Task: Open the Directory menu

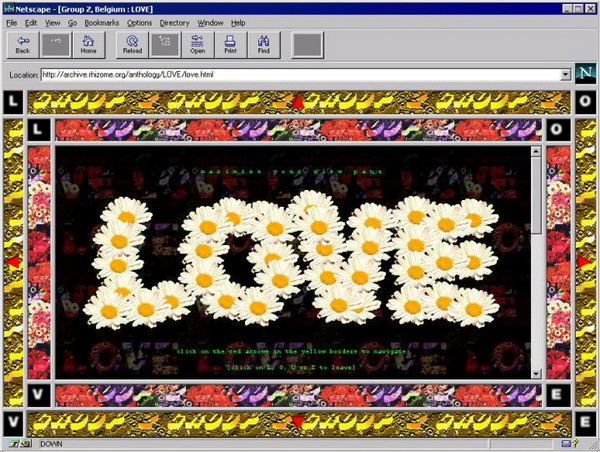Action: click(x=175, y=22)
